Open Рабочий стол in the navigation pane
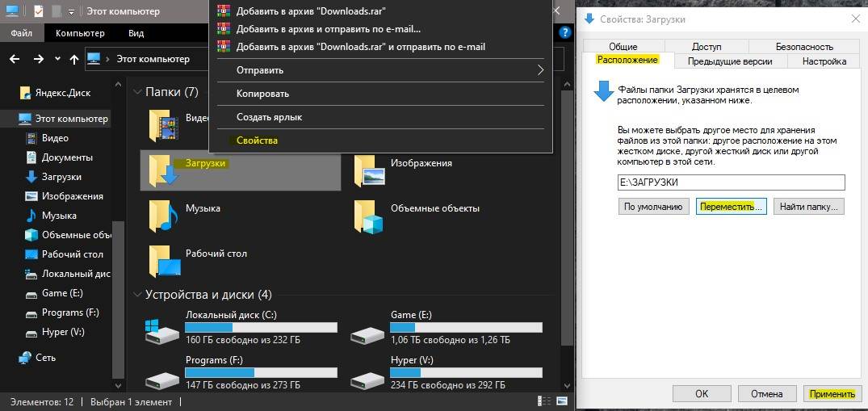The width and height of the screenshot is (868, 411). click(65, 254)
